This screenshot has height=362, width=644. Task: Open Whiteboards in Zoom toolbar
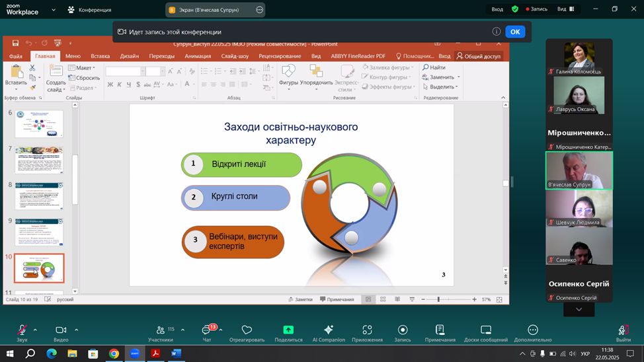(x=485, y=330)
